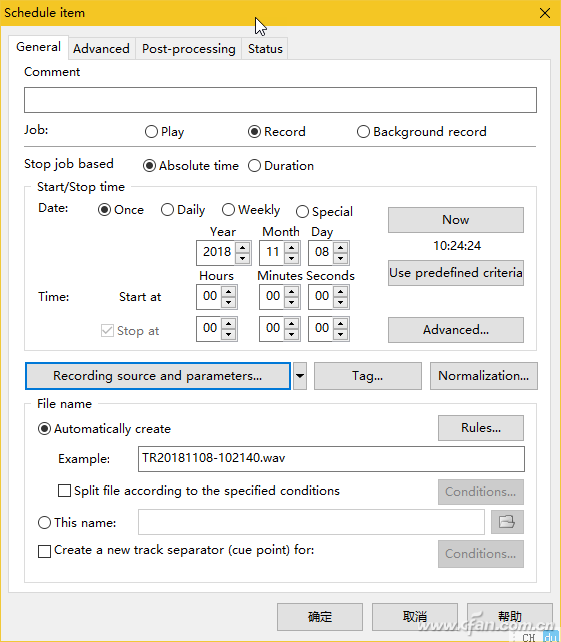Decrease the Year value
561x642 pixels.
coord(242,258)
